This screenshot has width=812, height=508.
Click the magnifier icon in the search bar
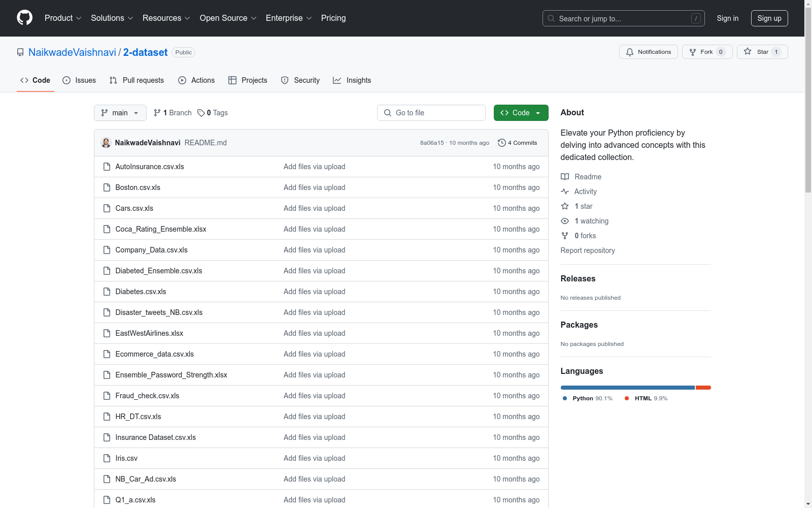click(x=551, y=18)
